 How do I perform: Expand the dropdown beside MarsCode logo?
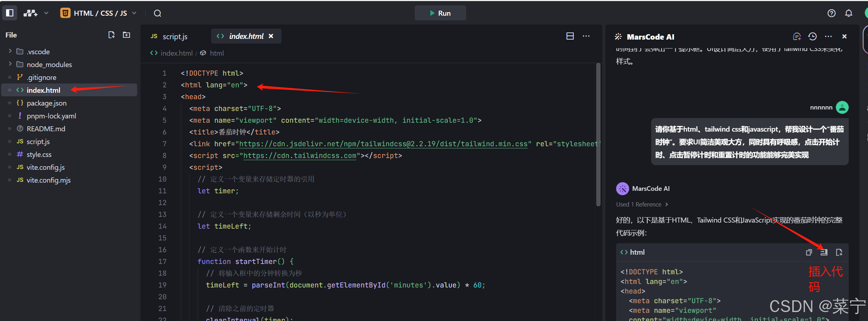coord(46,13)
